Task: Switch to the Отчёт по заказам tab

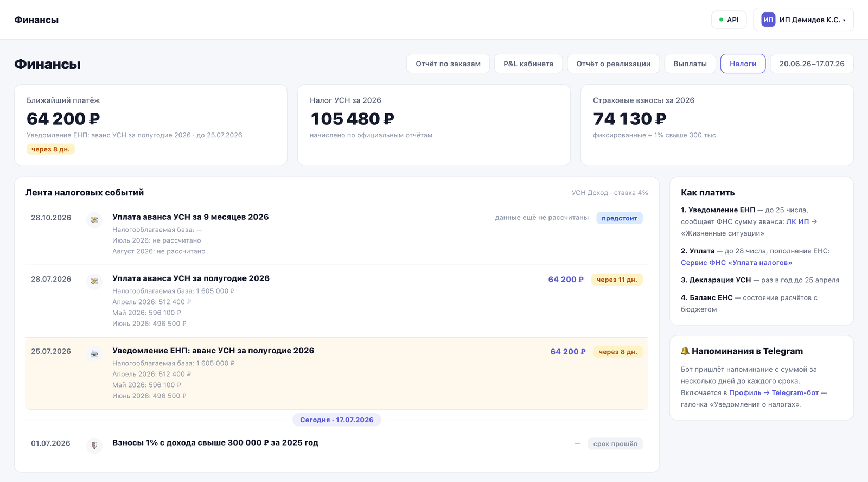Action: pos(448,64)
